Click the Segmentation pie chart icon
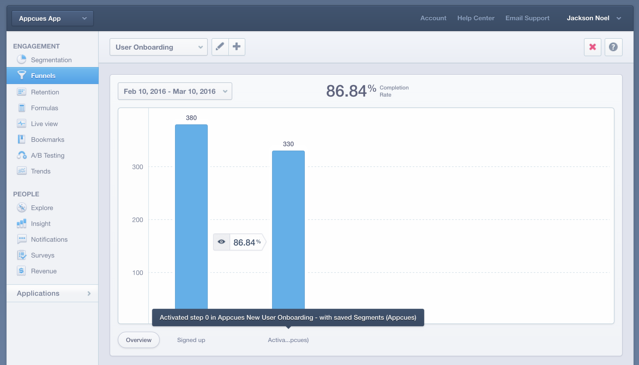Image resolution: width=639 pixels, height=365 pixels. pyautogui.click(x=22, y=59)
